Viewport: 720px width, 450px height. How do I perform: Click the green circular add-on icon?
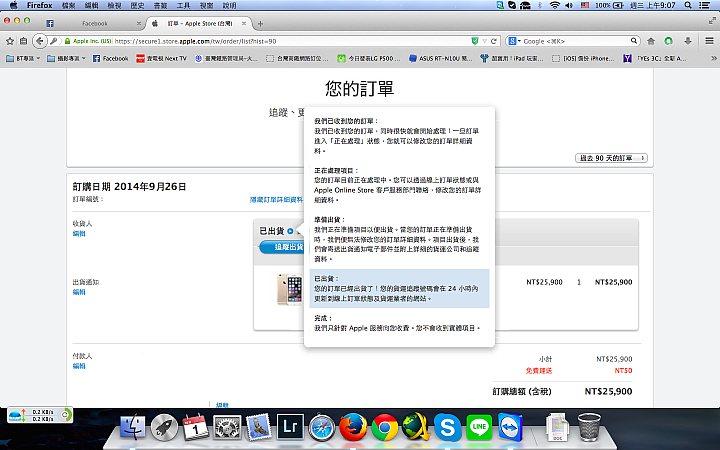[x=669, y=41]
